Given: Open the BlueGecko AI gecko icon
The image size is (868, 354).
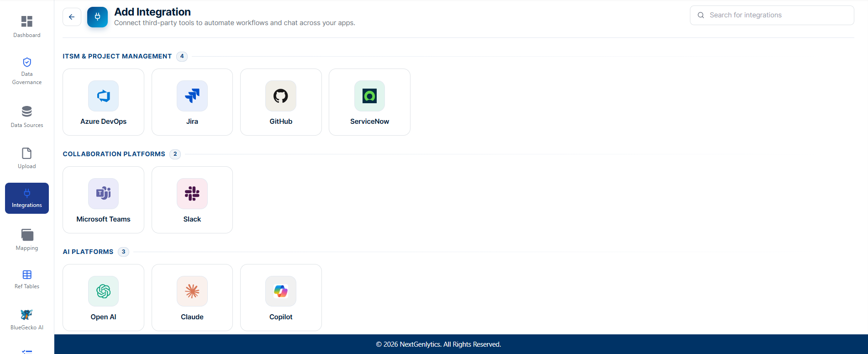Looking at the screenshot, I should [27, 315].
